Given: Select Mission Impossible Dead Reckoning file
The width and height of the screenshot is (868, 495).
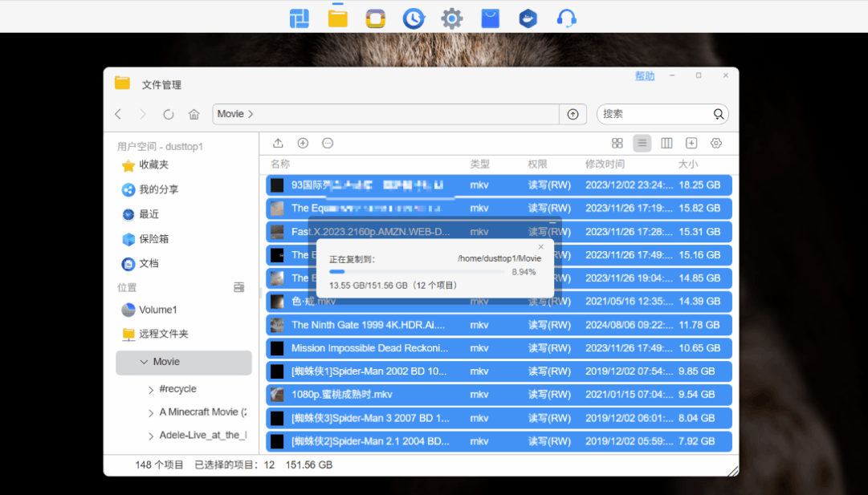Looking at the screenshot, I should tap(499, 348).
